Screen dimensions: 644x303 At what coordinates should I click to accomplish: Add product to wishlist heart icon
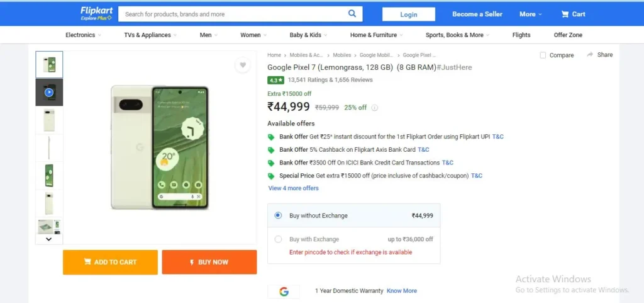pos(243,65)
